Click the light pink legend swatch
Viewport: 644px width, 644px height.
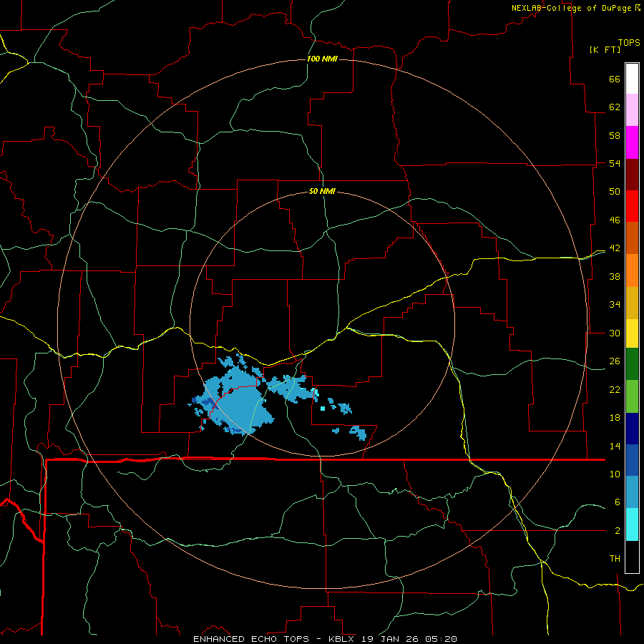coord(632,109)
